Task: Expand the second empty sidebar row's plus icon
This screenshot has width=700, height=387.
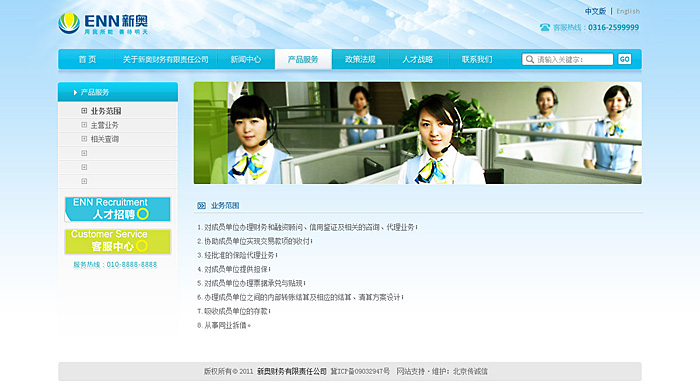Action: (84, 167)
